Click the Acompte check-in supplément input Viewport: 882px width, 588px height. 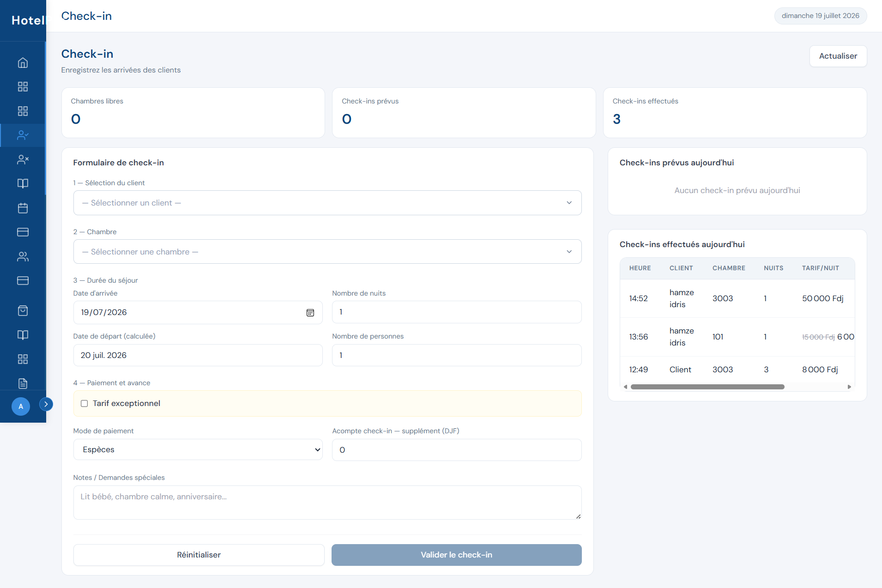pyautogui.click(x=456, y=450)
